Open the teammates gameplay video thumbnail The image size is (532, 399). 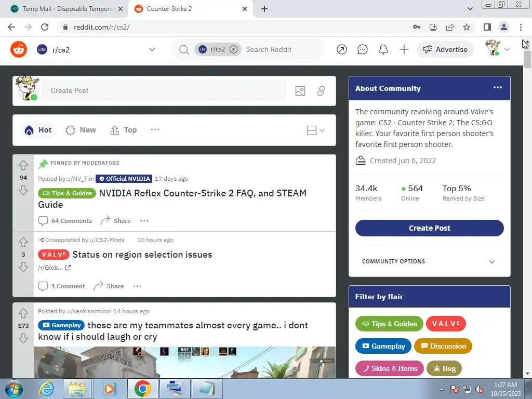[184, 362]
